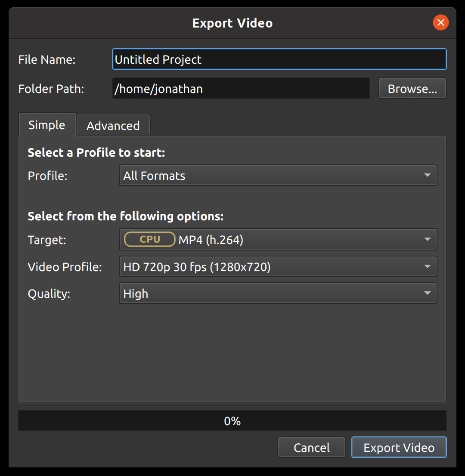Open the Quality dropdown set to High

(x=278, y=293)
